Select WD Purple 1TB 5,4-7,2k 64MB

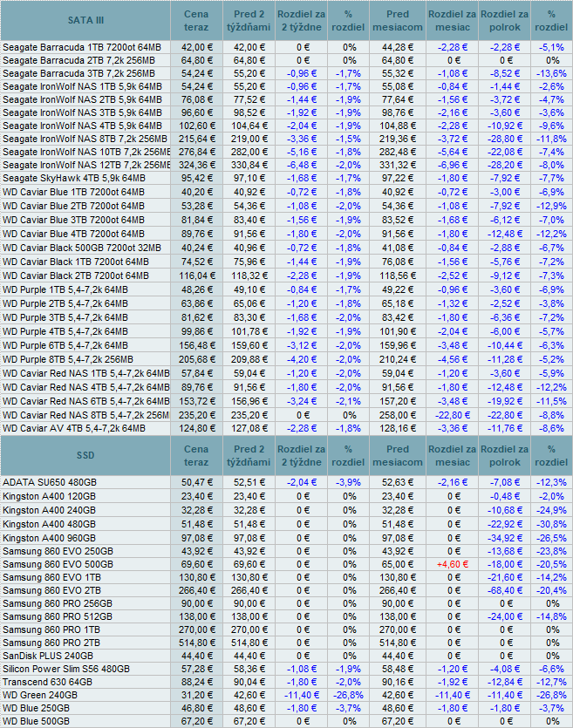tap(65, 289)
